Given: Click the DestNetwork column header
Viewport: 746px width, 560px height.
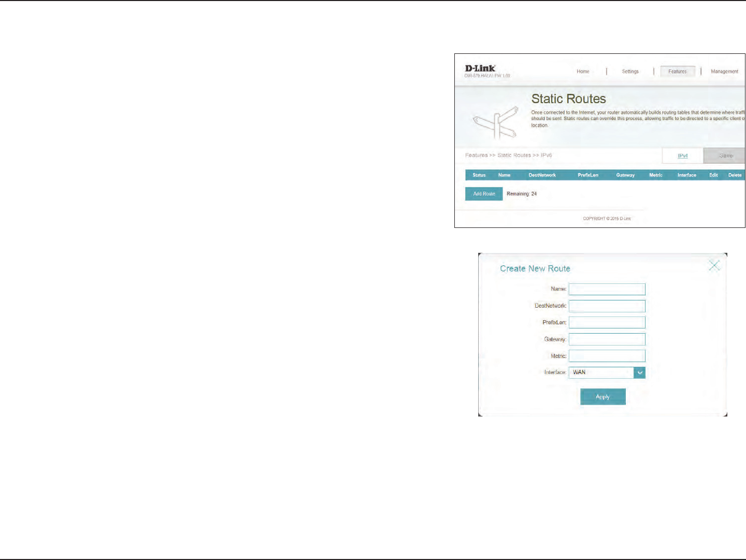Looking at the screenshot, I should (542, 175).
